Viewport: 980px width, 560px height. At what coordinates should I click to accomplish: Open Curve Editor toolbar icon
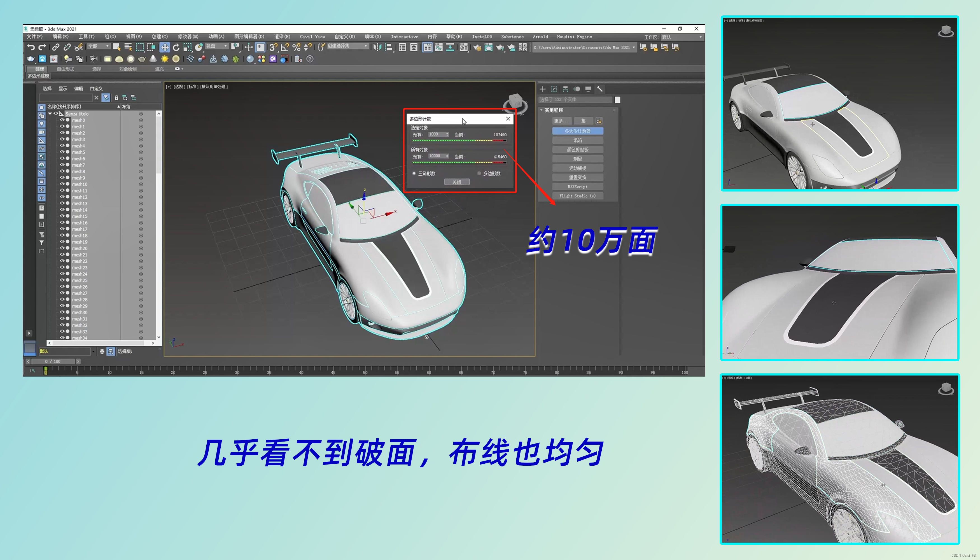(x=438, y=47)
